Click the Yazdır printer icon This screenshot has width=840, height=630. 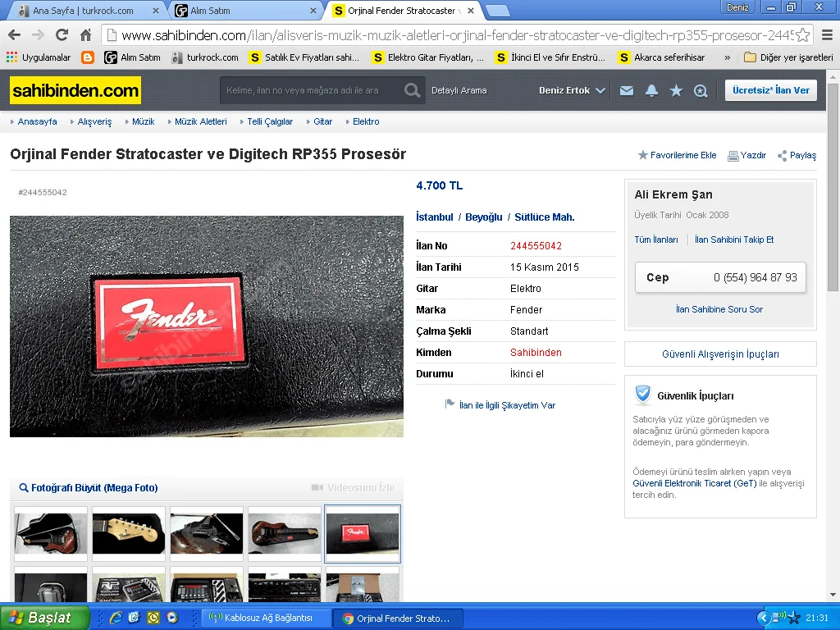[x=733, y=155]
